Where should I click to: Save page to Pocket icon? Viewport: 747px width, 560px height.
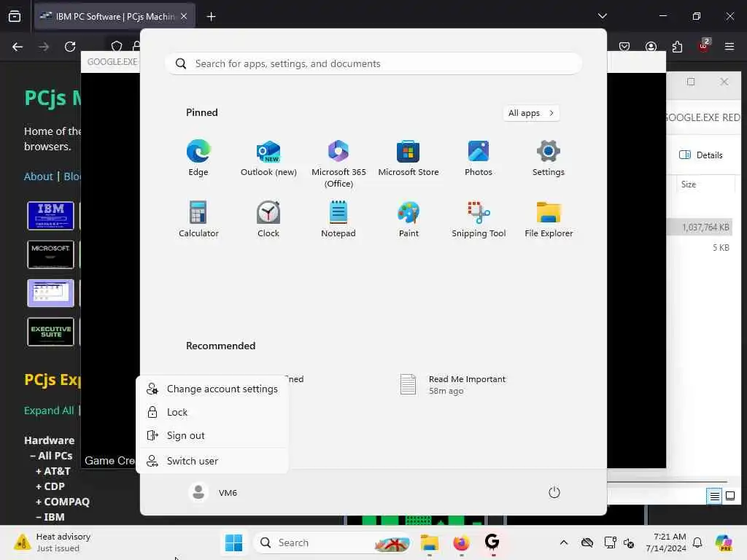(624, 47)
